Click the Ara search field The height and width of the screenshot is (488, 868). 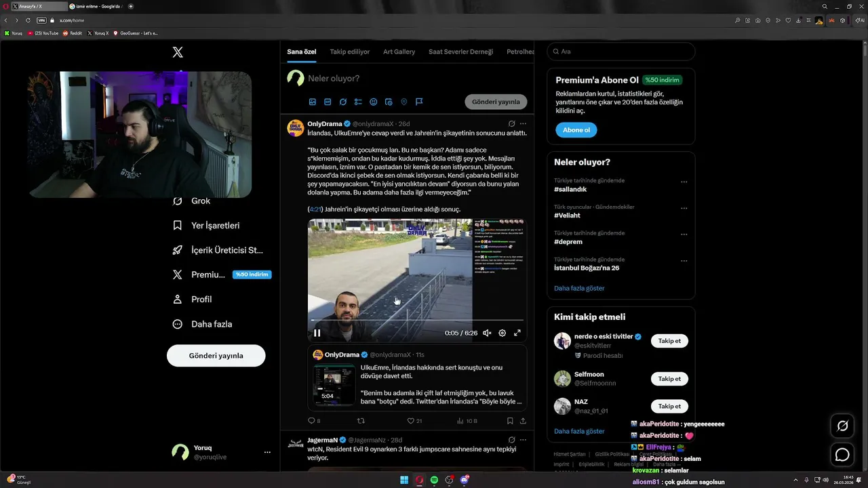pos(620,52)
